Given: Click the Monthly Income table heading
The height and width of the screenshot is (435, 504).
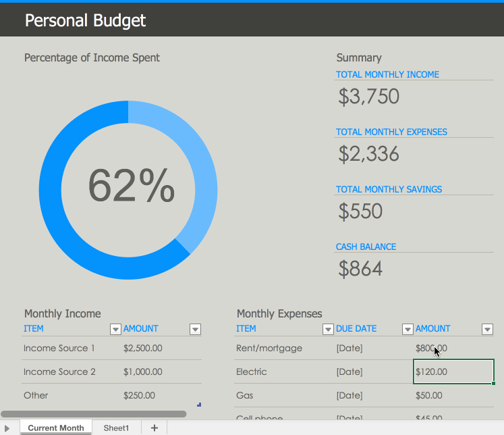Looking at the screenshot, I should click(x=63, y=313).
